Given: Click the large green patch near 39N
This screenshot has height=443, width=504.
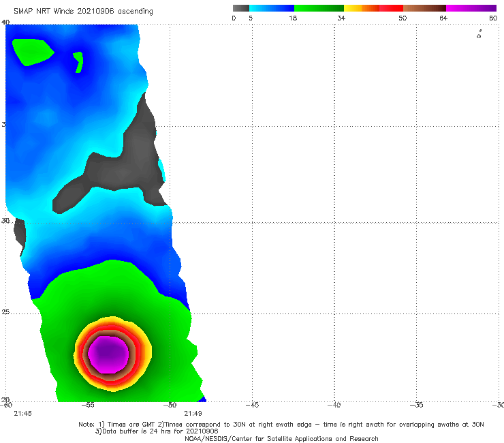Looking at the screenshot, I should click(32, 52).
